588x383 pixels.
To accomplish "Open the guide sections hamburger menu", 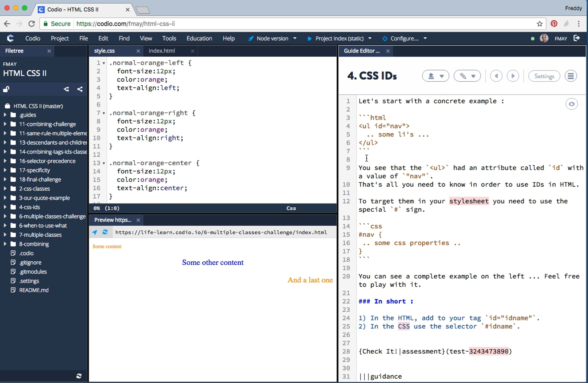I will click(571, 76).
